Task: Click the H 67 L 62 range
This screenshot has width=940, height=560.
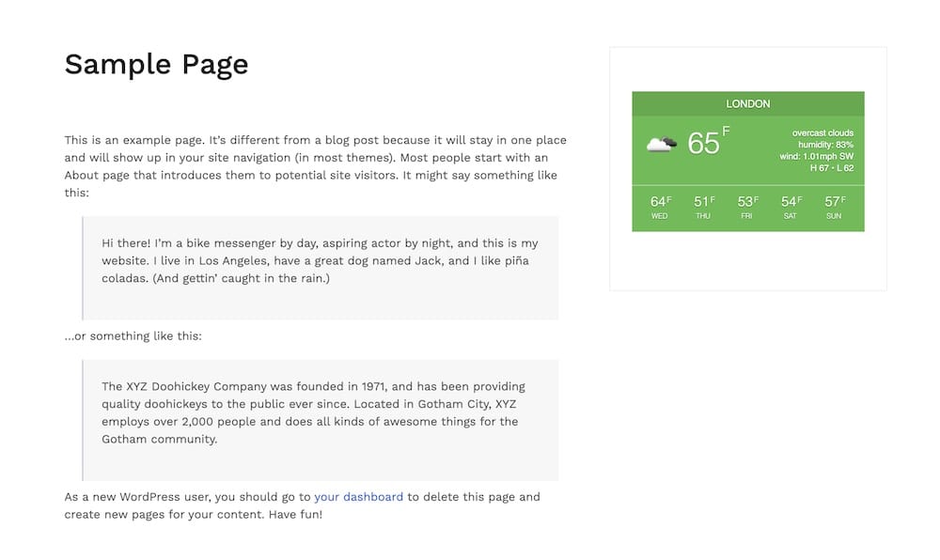Action: pyautogui.click(x=832, y=168)
